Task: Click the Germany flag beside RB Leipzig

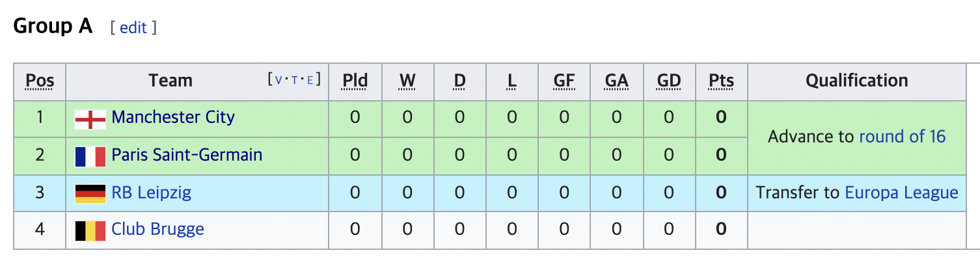Action: click(x=90, y=194)
